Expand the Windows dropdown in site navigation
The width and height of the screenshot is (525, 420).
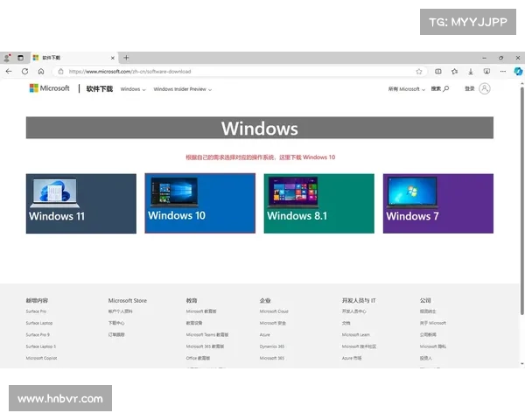pyautogui.click(x=133, y=89)
